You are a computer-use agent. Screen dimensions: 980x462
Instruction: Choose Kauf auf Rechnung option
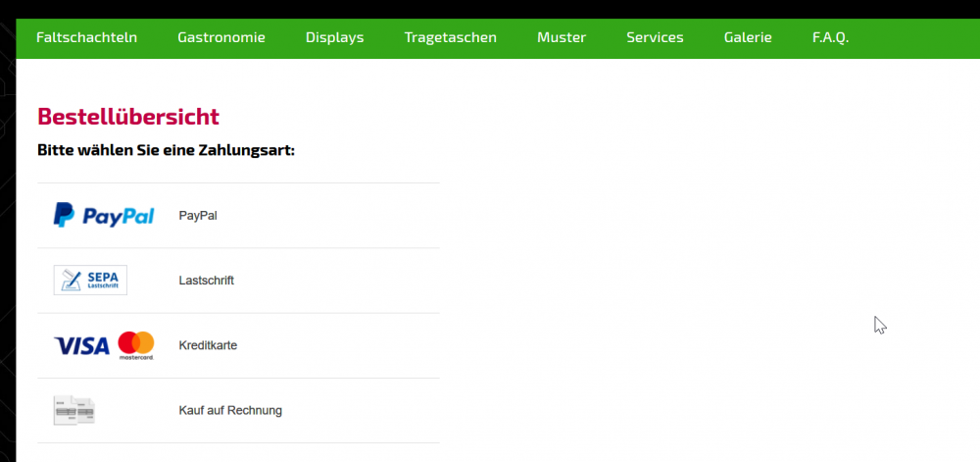click(230, 411)
